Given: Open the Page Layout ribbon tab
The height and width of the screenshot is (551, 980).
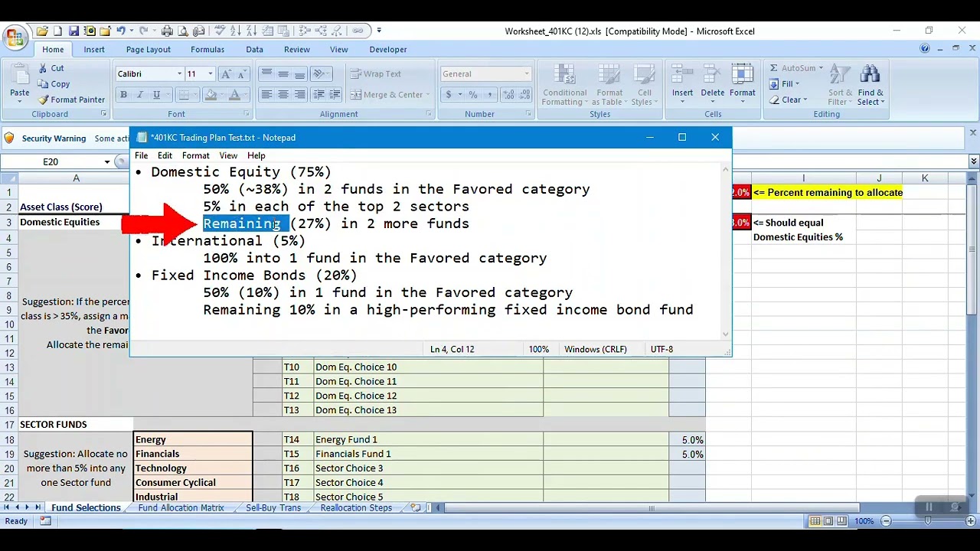Looking at the screenshot, I should pos(149,49).
